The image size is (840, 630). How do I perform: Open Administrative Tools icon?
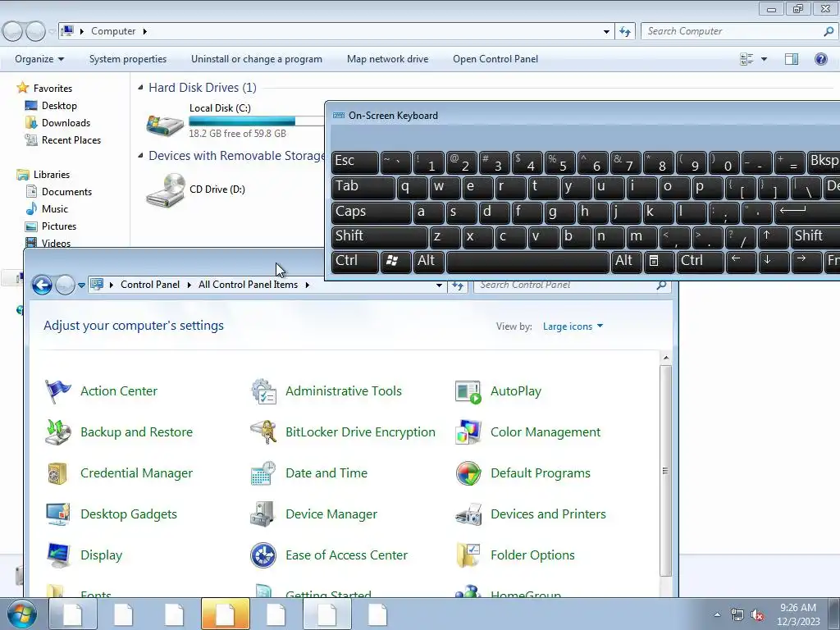(x=263, y=391)
